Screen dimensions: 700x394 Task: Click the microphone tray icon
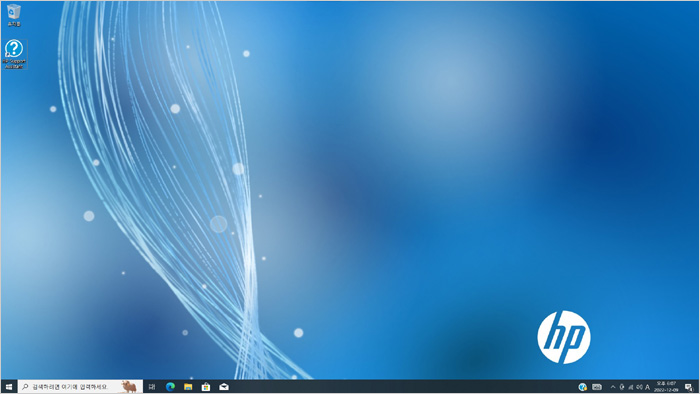621,387
